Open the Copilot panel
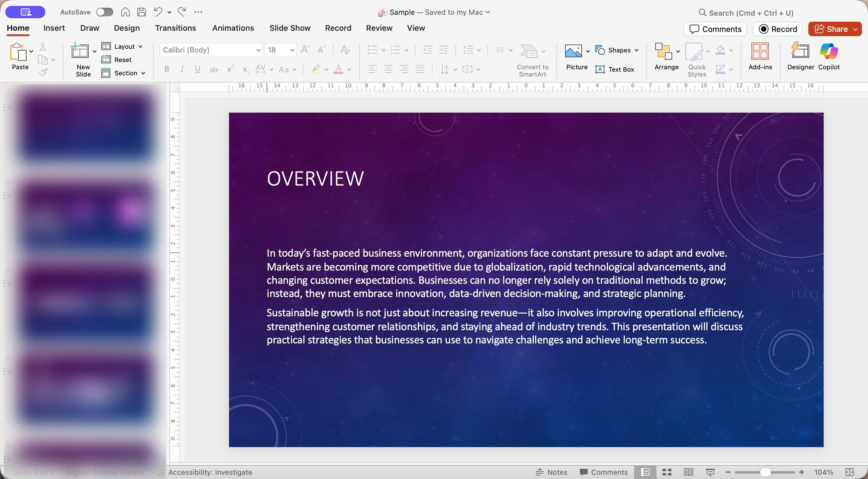Image resolution: width=868 pixels, height=479 pixels. coord(829,52)
